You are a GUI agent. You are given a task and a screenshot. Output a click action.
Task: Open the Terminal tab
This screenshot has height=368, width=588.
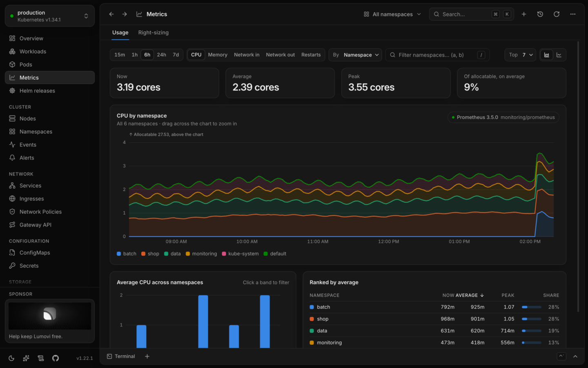[121, 357]
